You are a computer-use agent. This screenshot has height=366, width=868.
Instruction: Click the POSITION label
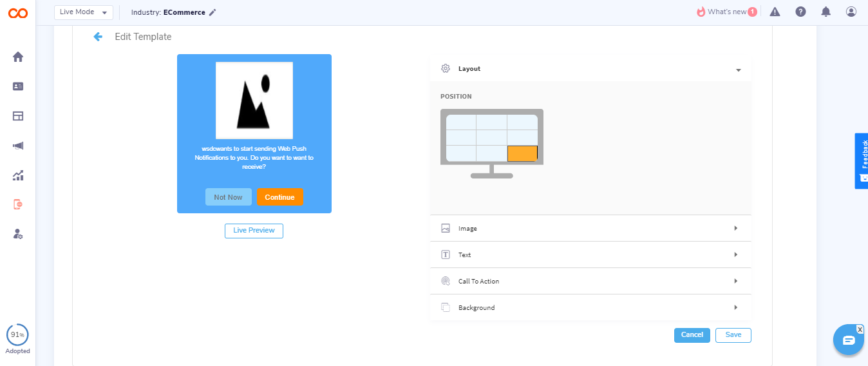pos(456,97)
